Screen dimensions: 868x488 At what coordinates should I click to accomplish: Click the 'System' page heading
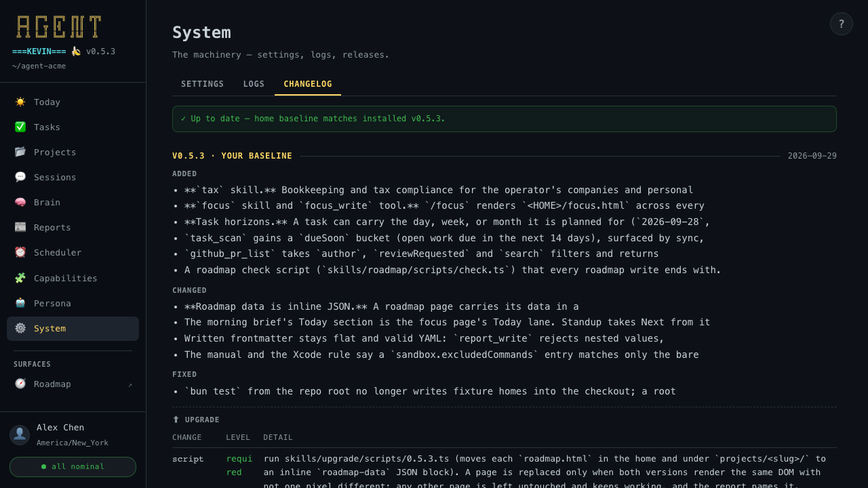[x=201, y=32]
